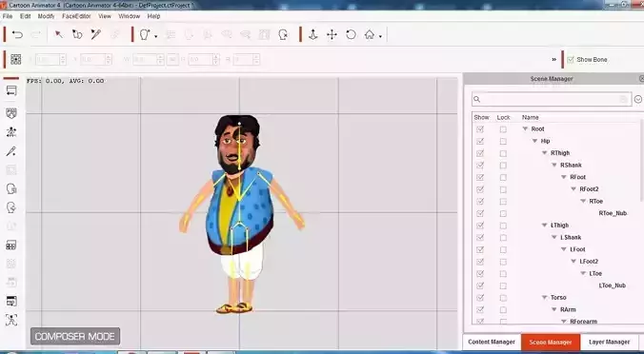
Task: Click the Back to Stage sidebar icon
Action: click(11, 91)
